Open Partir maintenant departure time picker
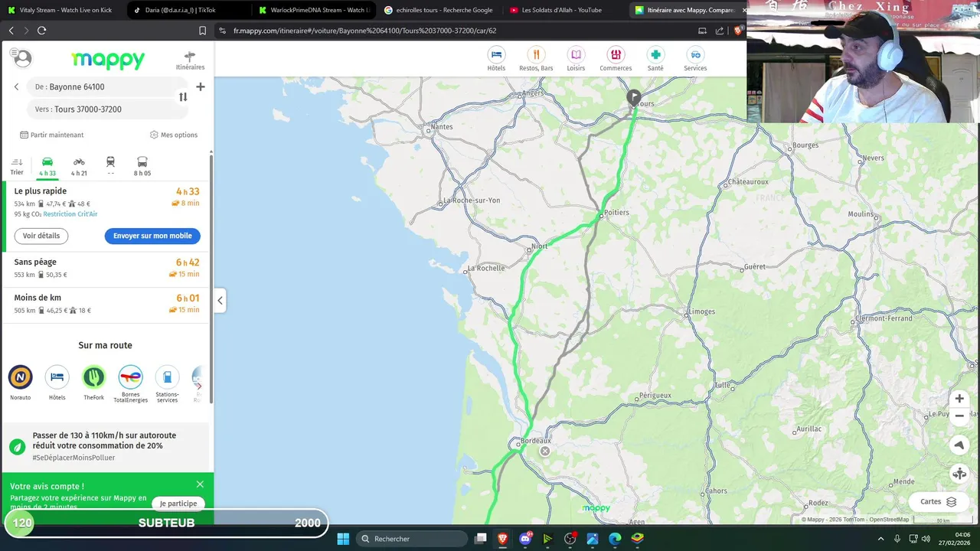 coord(52,135)
